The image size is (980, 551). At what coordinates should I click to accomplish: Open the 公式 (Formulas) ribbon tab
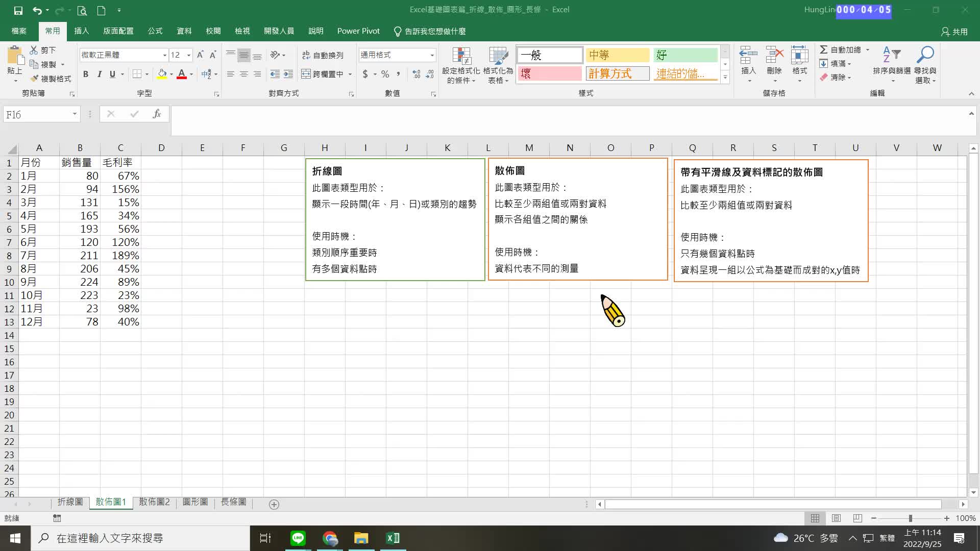pos(155,31)
